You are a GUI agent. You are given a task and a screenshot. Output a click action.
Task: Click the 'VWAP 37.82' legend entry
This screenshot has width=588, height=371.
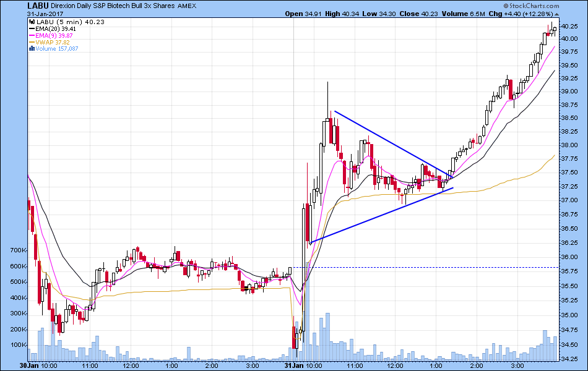(53, 42)
